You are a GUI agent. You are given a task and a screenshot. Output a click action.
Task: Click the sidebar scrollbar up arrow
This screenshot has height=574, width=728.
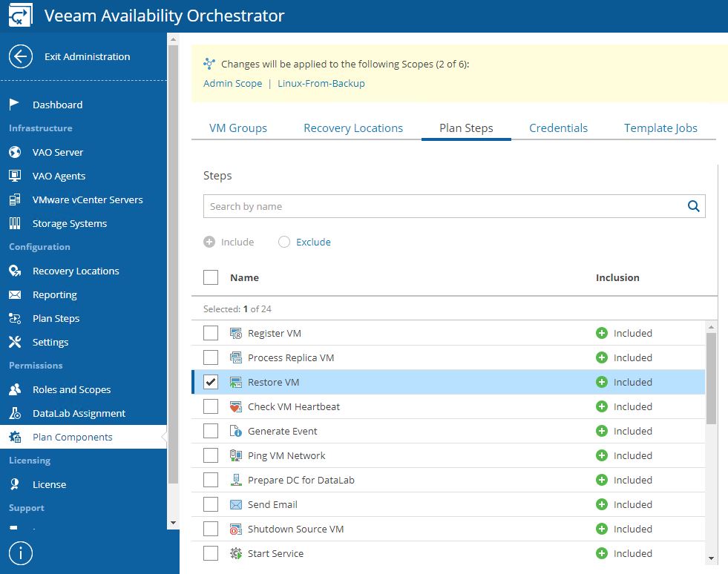click(x=173, y=39)
